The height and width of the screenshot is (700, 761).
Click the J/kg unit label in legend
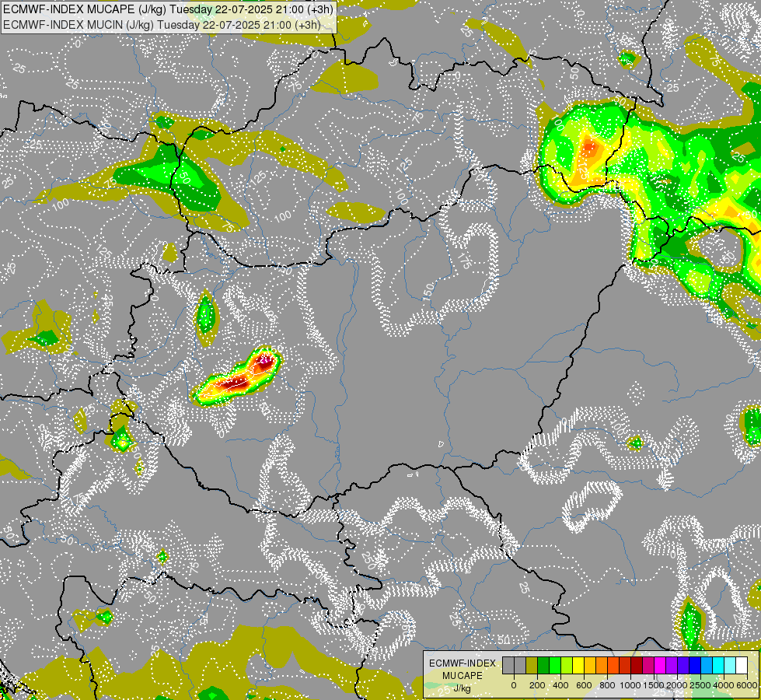pyautogui.click(x=462, y=689)
